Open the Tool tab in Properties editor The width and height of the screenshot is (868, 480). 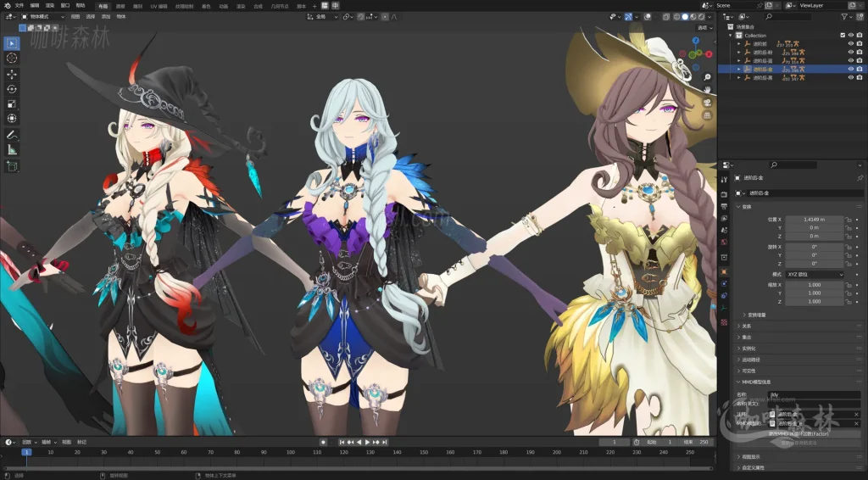tap(724, 180)
